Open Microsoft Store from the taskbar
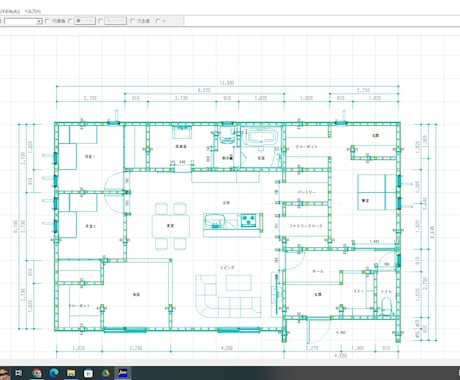 coord(88,373)
